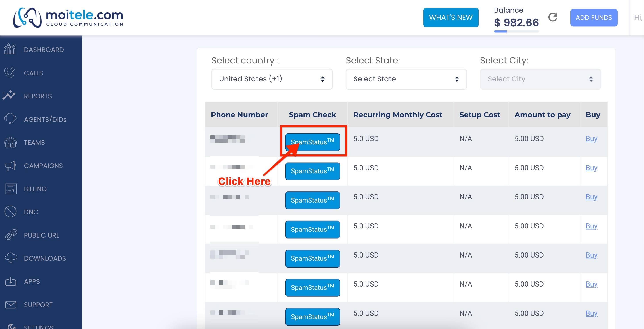Viewport: 644px width, 329px height.
Task: Open the Select State dropdown
Action: (x=406, y=79)
